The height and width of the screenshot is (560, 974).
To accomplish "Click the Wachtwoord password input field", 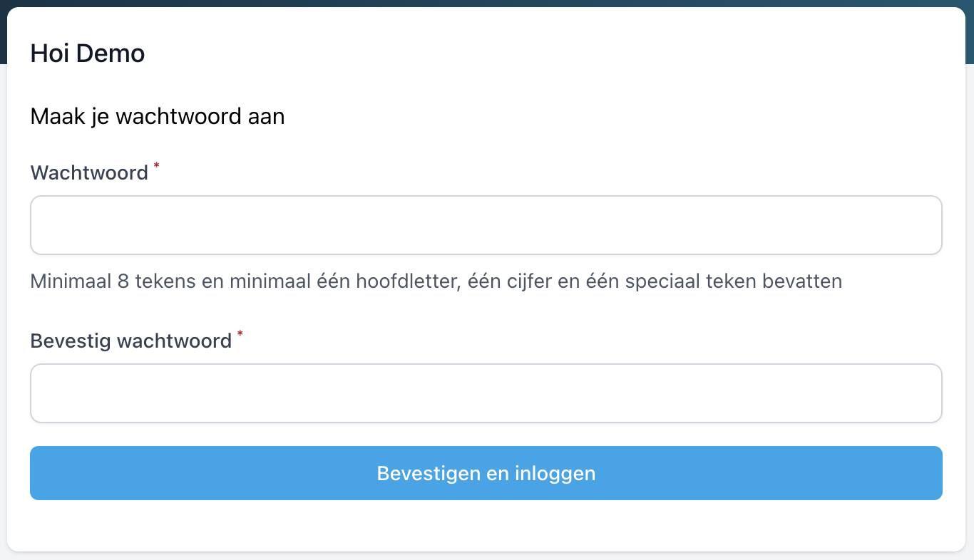I will tap(486, 225).
